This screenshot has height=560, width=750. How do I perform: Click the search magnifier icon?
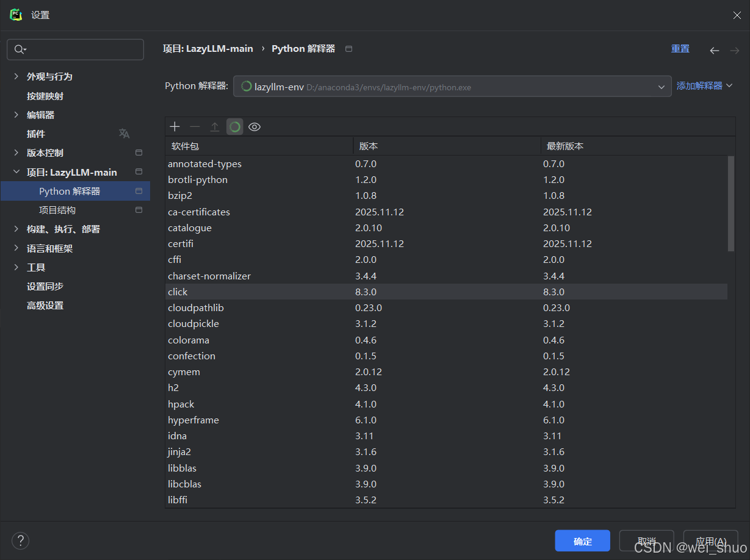click(x=20, y=49)
